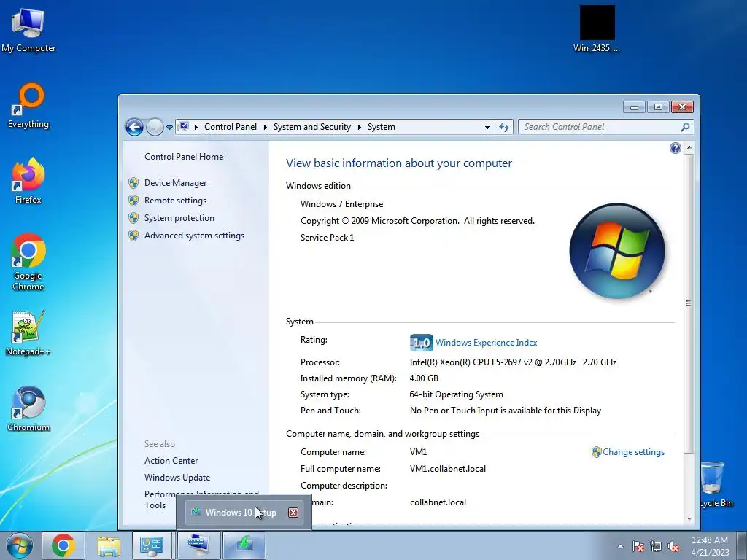Open Action Center under See also
The height and width of the screenshot is (560, 747).
click(171, 461)
